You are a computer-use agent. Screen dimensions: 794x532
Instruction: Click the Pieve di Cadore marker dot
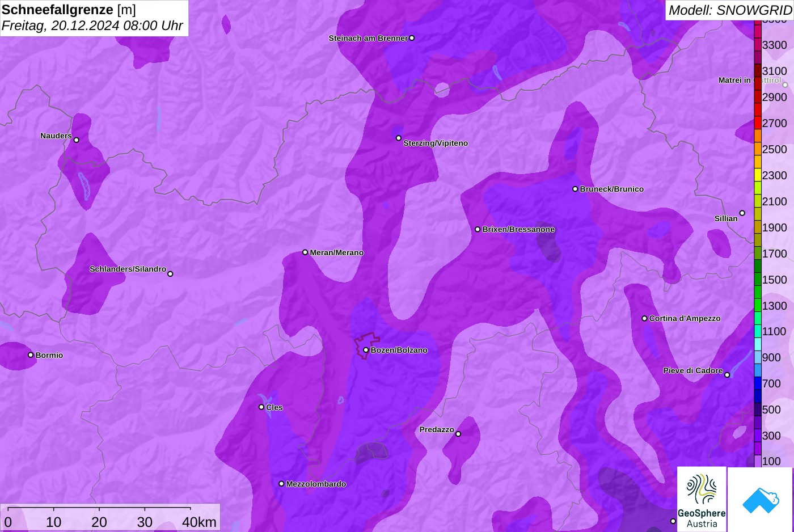pyautogui.click(x=727, y=375)
